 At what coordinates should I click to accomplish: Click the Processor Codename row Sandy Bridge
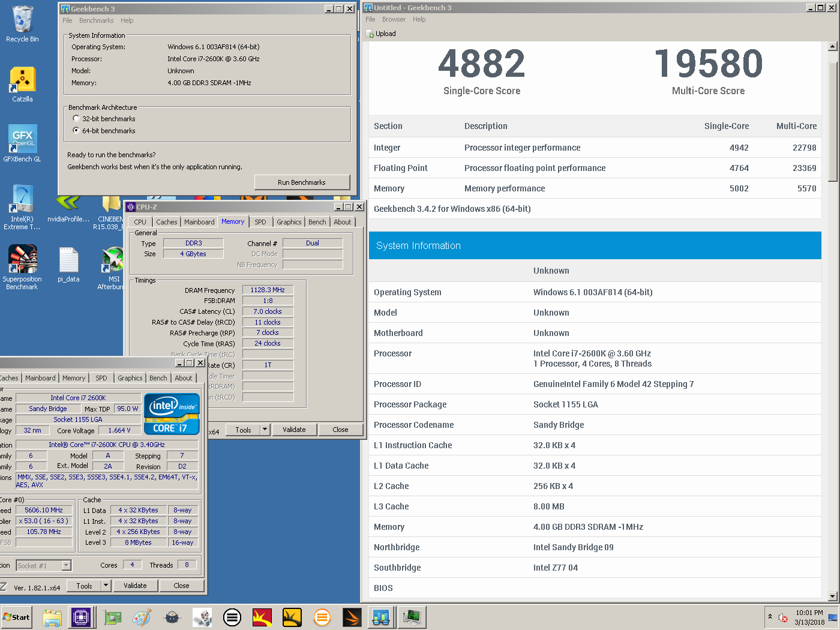coord(595,425)
